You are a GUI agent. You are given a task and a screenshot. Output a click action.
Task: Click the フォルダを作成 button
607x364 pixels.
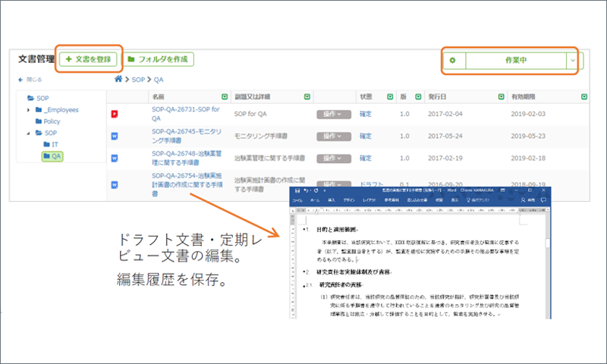(x=158, y=59)
